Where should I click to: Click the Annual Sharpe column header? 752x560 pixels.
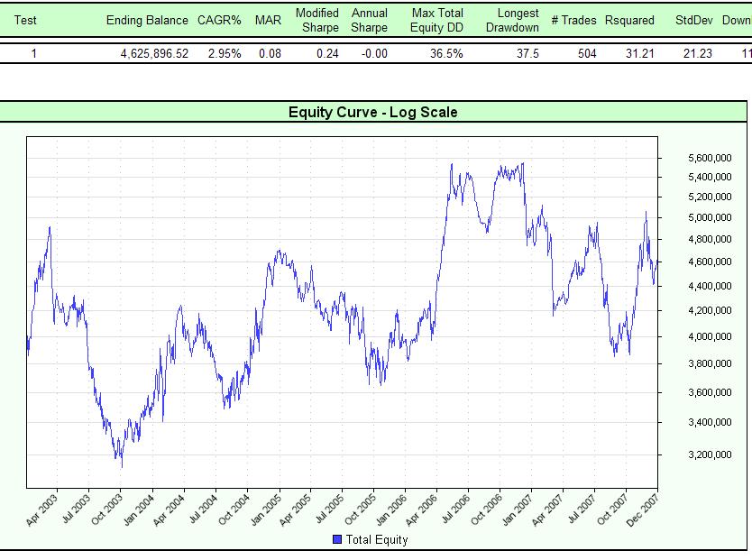[x=370, y=20]
